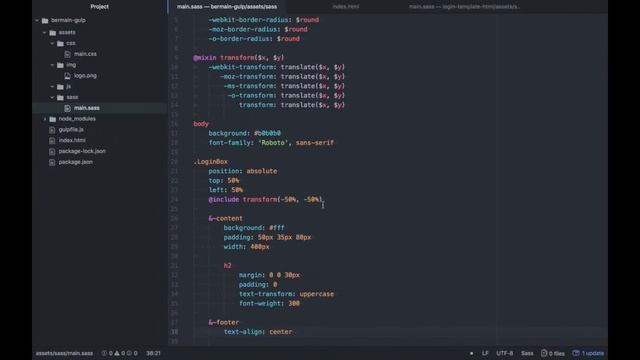Click the Project panel header
Screen dimensions: 640x360
[x=100, y=7]
